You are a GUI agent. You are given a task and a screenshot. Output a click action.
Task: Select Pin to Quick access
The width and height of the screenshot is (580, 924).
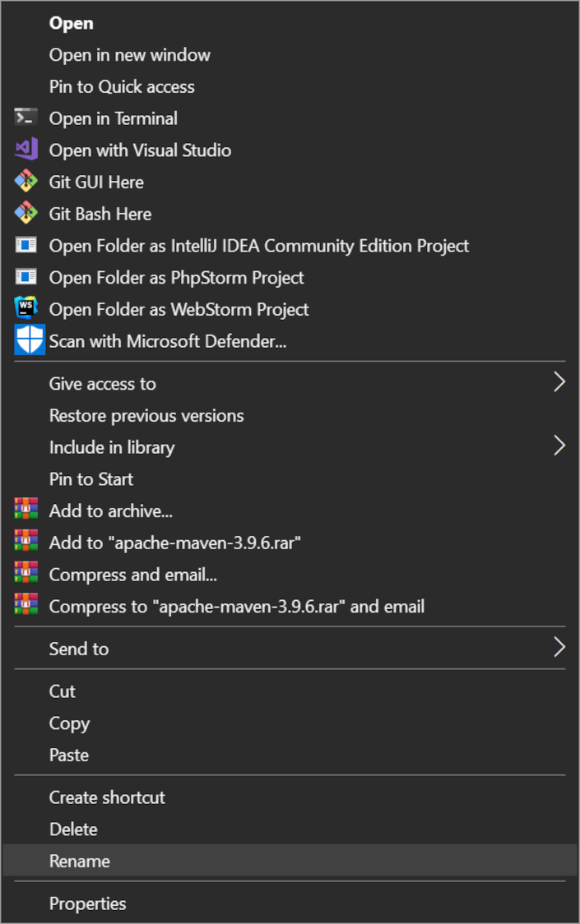pyautogui.click(x=290, y=86)
